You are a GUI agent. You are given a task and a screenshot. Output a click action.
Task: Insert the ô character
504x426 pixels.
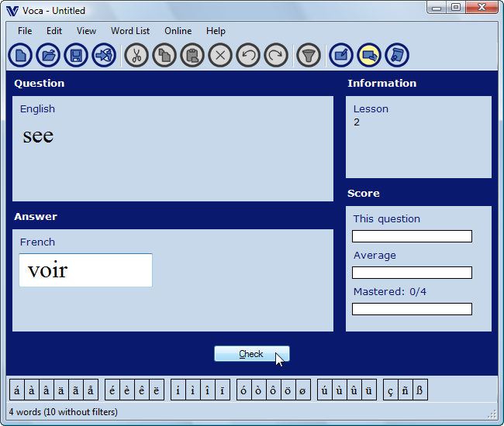[x=274, y=390]
